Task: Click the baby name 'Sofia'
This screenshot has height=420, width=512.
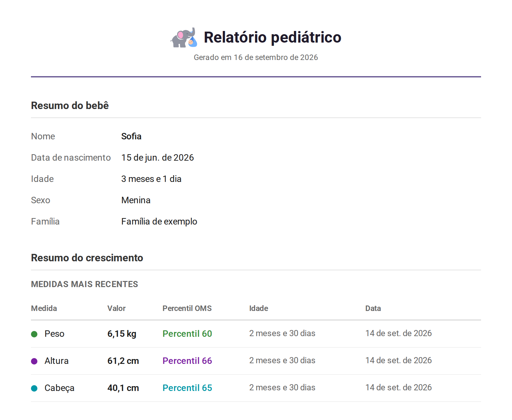Action: [131, 136]
